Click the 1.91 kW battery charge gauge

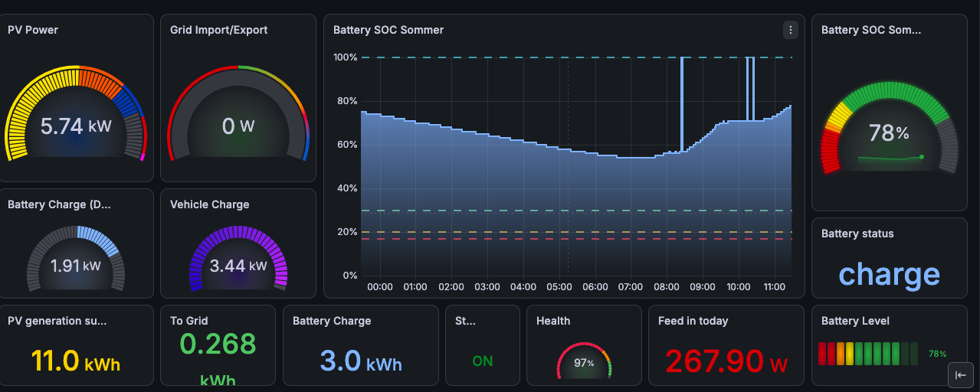(76, 259)
